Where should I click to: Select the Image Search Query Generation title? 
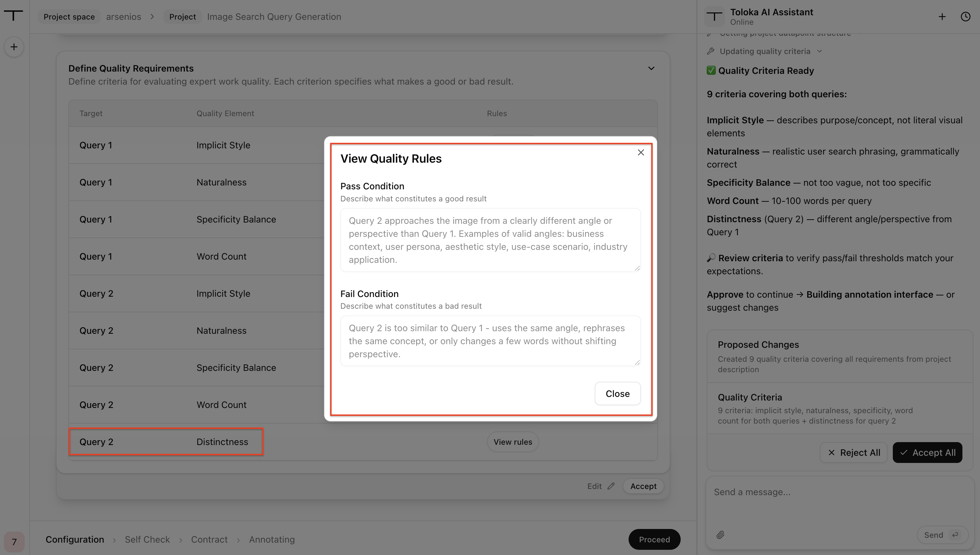pyautogui.click(x=274, y=17)
